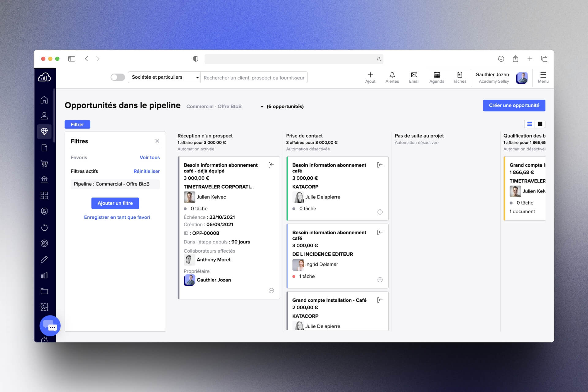Open pipeline selector Commercial - Offre BtoB
588x392 pixels.
[225, 106]
